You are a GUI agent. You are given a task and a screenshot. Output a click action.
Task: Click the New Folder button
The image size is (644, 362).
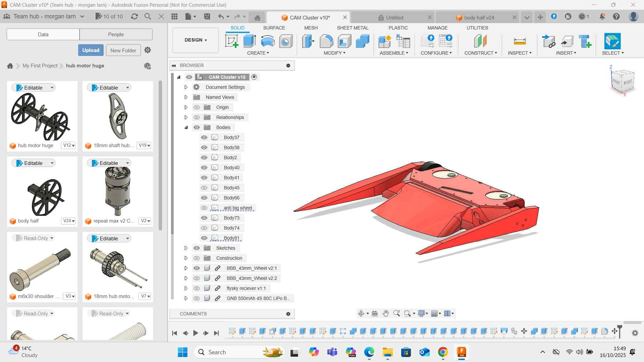pyautogui.click(x=123, y=50)
